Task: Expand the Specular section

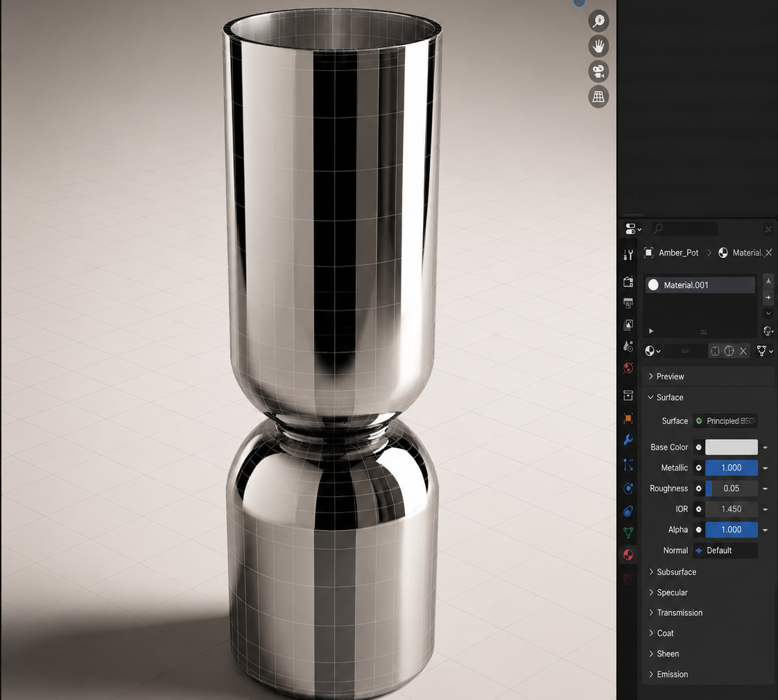Action: 668,592
